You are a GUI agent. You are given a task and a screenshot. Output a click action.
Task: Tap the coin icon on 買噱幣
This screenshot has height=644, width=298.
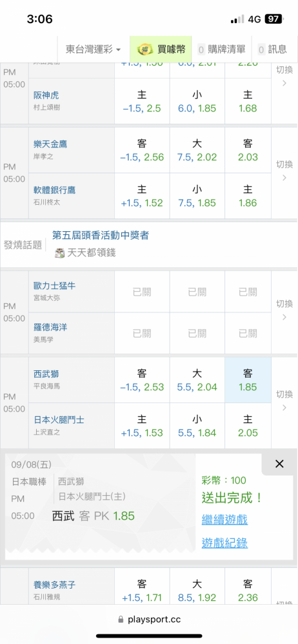tap(143, 50)
